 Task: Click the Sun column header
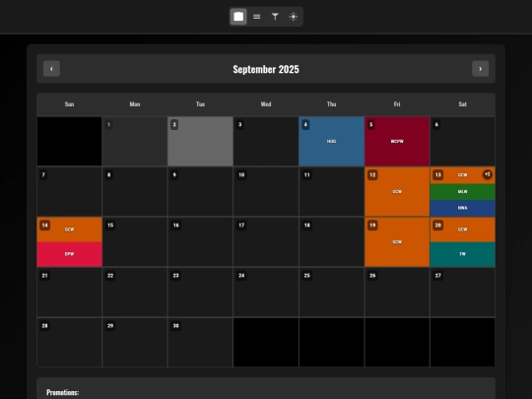(69, 104)
